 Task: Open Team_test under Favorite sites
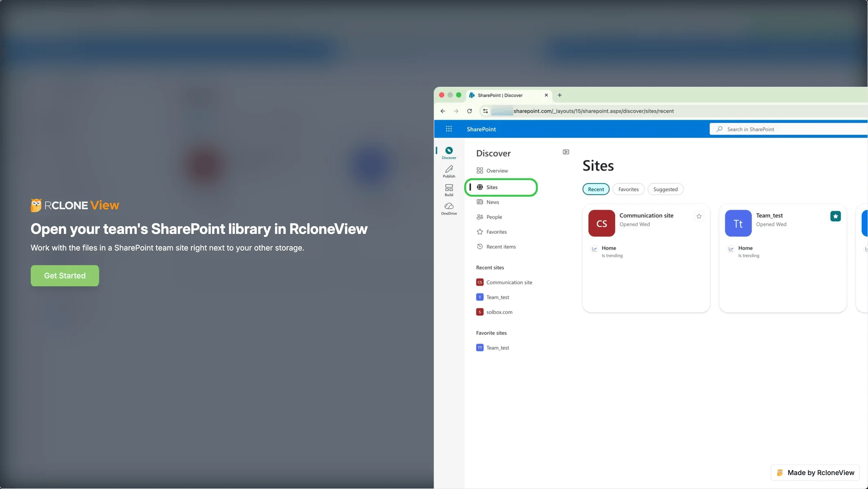point(493,348)
